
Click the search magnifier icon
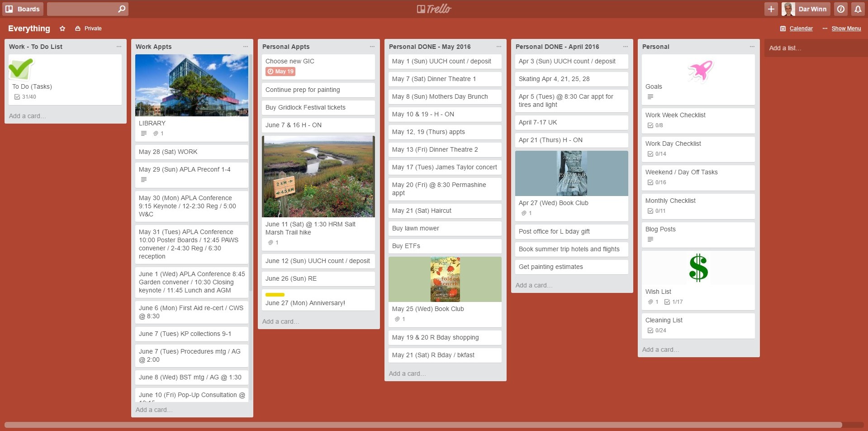(121, 9)
